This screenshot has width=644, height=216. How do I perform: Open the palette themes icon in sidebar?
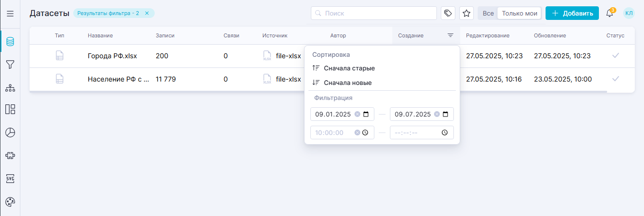[10, 202]
